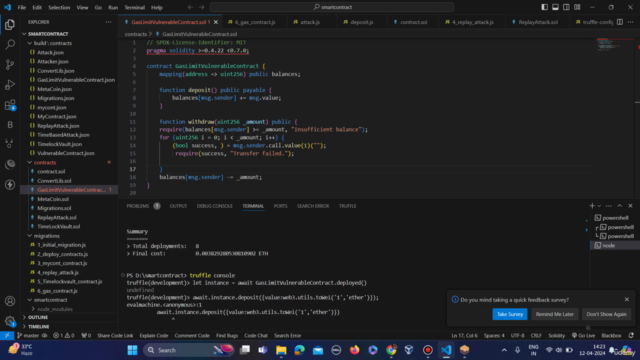Viewport: 640px width, 360px height.
Task: Open File Explorer from the taskbar
Action: [x=281, y=350]
